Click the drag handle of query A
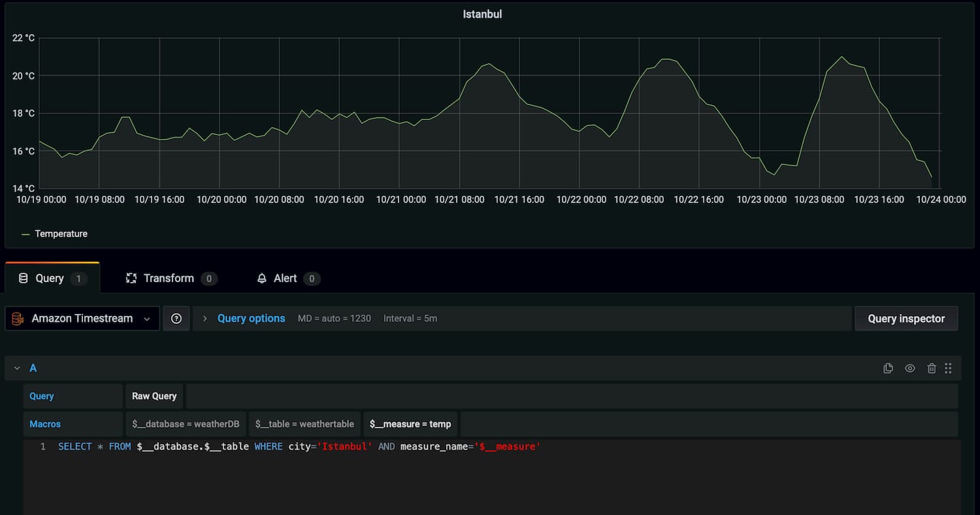The width and height of the screenshot is (980, 515). pyautogui.click(x=948, y=368)
